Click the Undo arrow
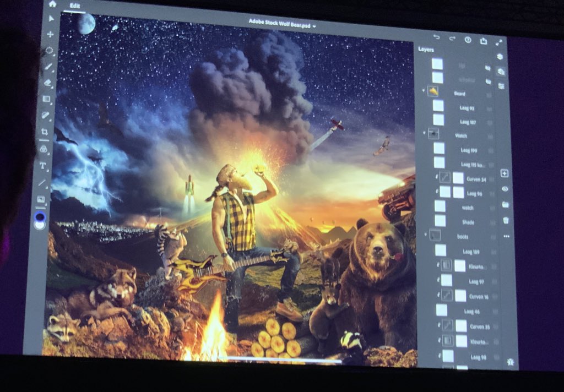The image size is (564, 392). tap(436, 37)
